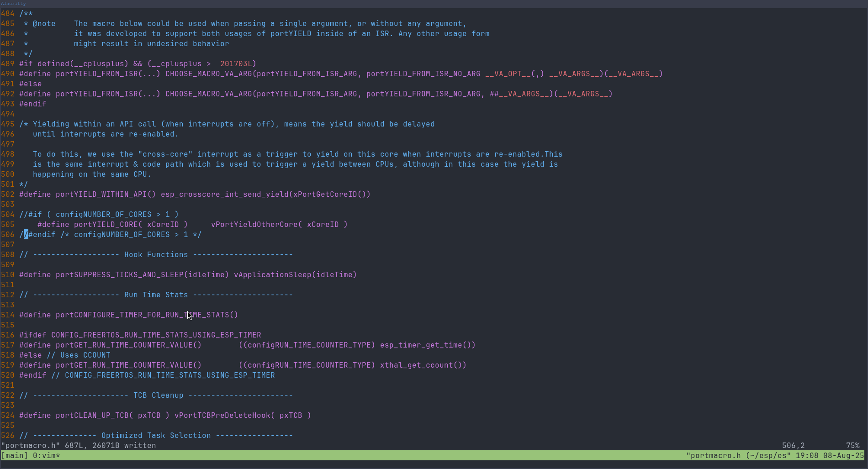Click the '#else' directive on line 491
The width and height of the screenshot is (868, 469).
(30, 84)
